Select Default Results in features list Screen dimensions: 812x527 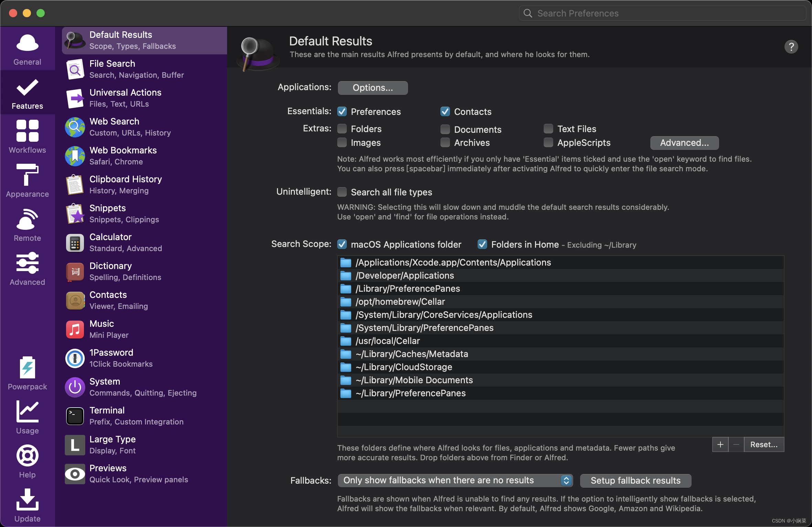[145, 41]
